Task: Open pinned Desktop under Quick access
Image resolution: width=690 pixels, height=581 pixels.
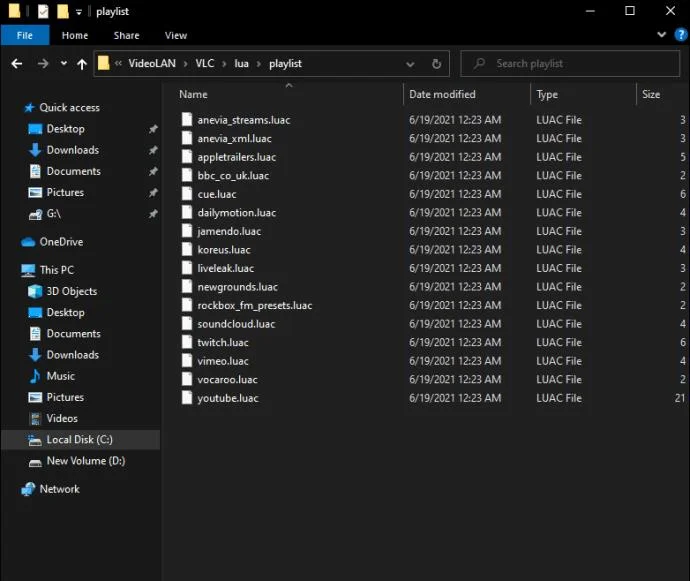Action: (x=66, y=129)
